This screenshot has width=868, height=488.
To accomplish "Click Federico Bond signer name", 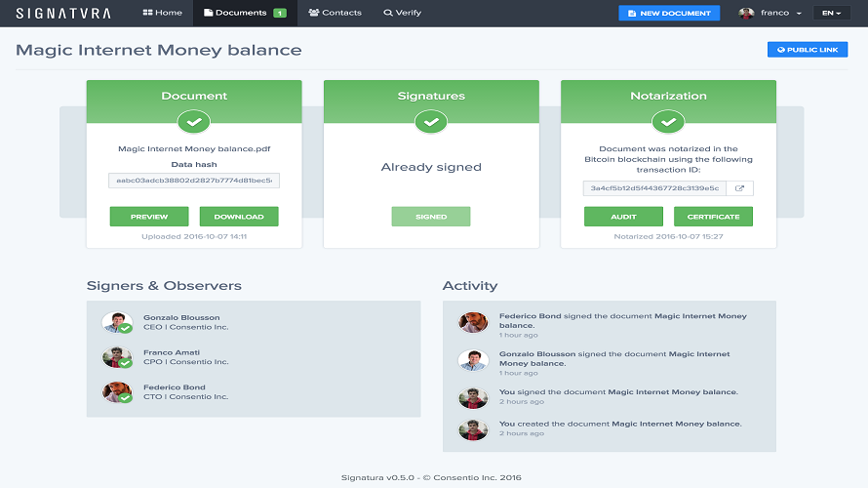I will [175, 387].
